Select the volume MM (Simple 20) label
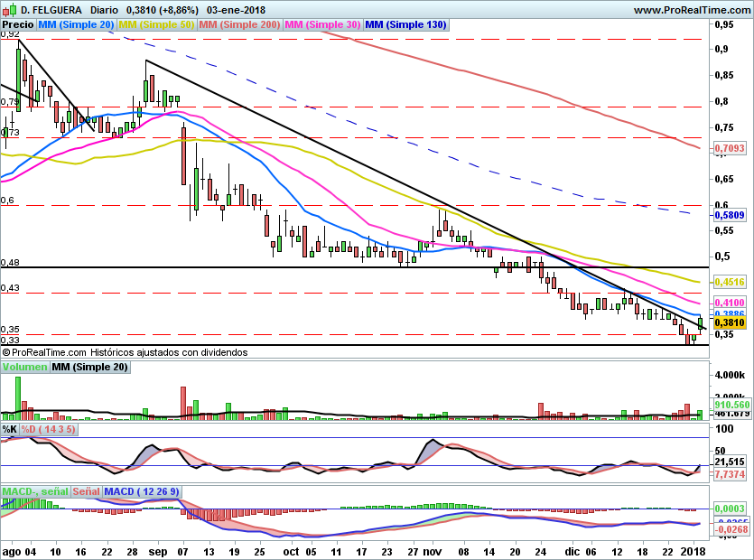This screenshot has height=560, width=754. 89,367
